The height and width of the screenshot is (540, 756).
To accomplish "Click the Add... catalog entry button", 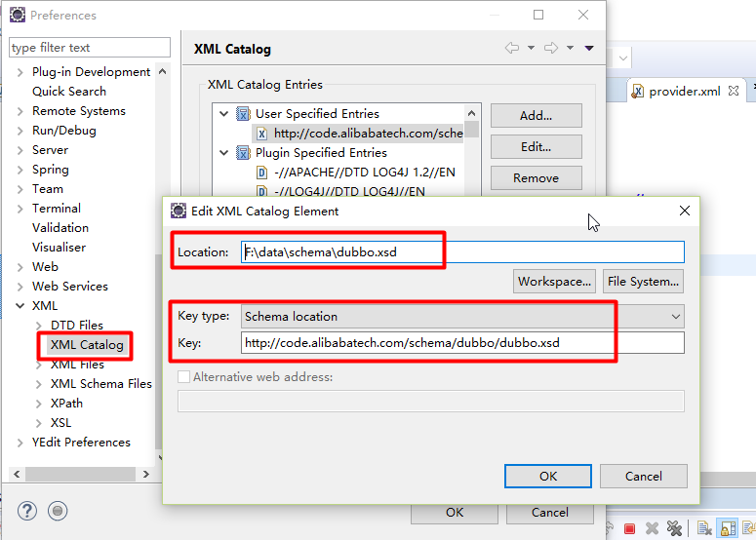I will [x=537, y=116].
